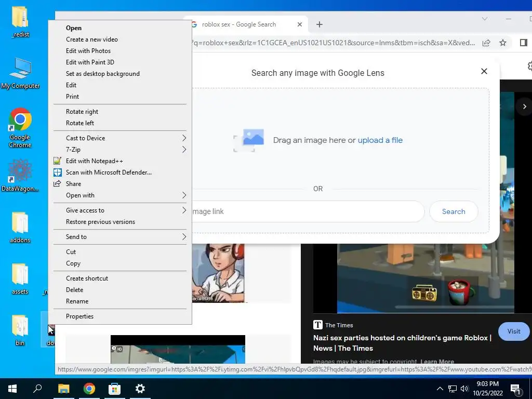Screen dimensions: 532x399
Task: Choose Delete in the context menu
Action: 120,290
